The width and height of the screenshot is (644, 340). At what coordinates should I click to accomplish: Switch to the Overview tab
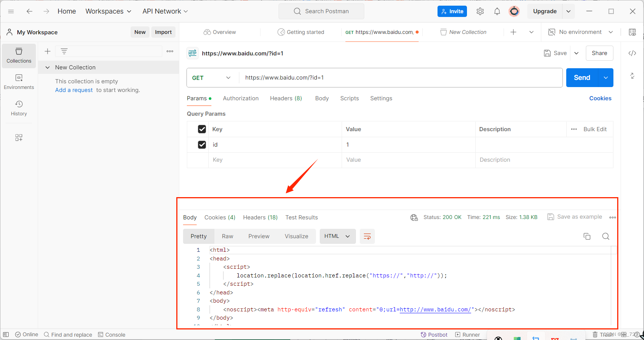point(220,32)
